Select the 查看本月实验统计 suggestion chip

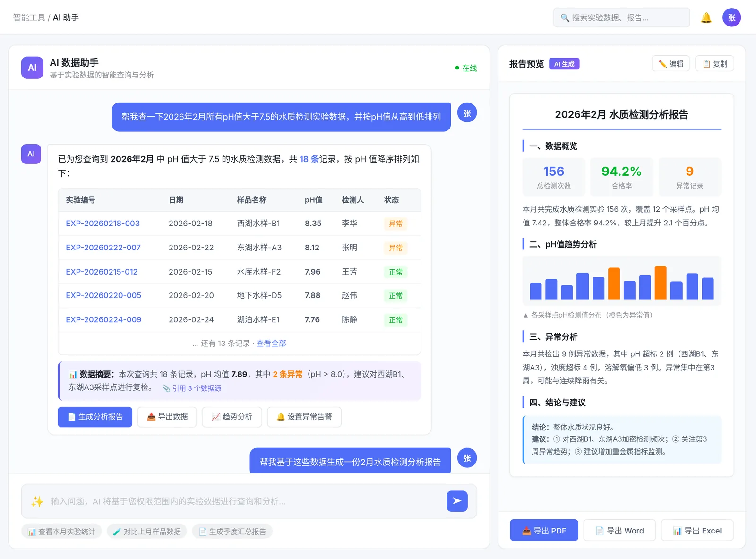coord(61,531)
